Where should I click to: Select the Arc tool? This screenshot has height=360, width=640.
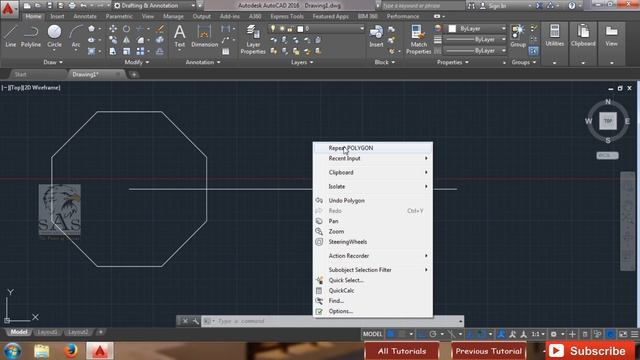[x=76, y=36]
